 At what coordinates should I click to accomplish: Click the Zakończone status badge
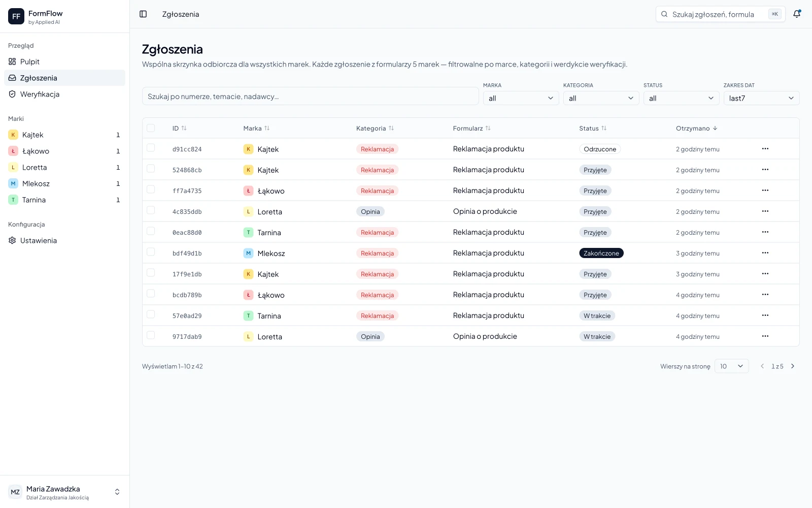tap(601, 253)
